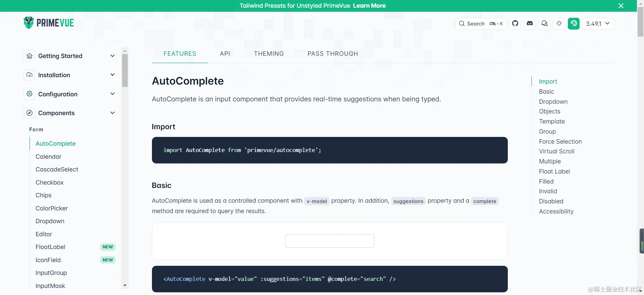Open the 3.49.1 version dropdown
Image resolution: width=644 pixels, height=295 pixels.
coord(598,23)
